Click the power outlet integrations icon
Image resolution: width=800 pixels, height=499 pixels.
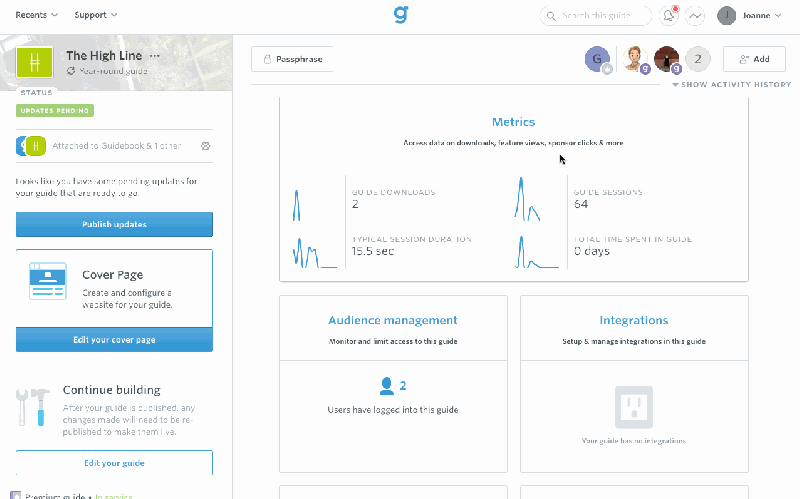tap(634, 407)
